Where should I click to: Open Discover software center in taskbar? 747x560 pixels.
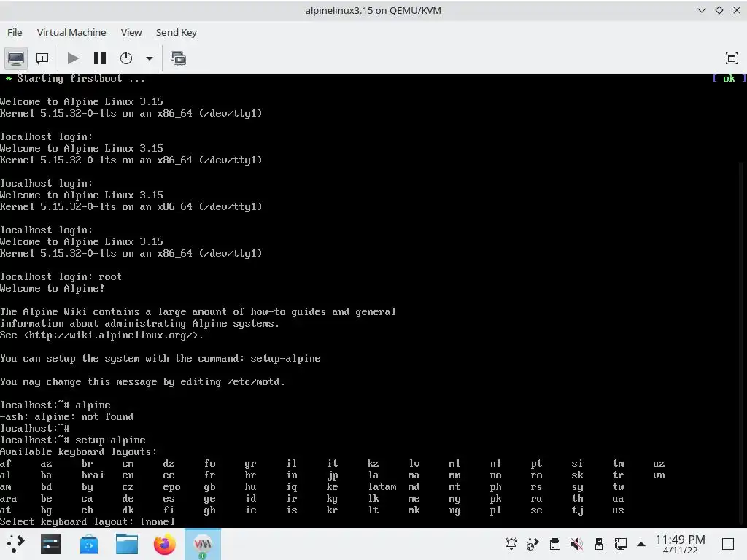click(x=88, y=544)
